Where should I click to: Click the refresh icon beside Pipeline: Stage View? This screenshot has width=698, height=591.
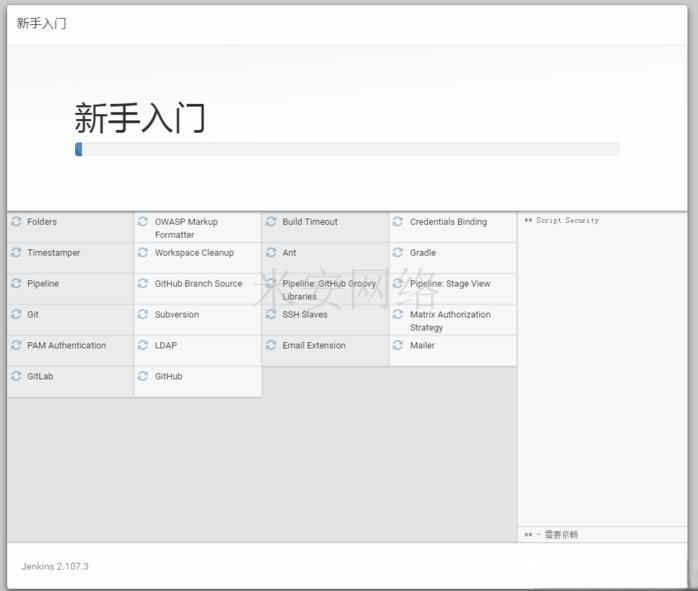[398, 283]
